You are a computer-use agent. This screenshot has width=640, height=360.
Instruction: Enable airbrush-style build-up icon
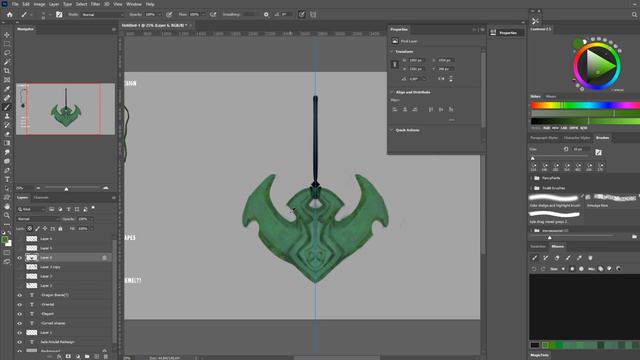213,14
